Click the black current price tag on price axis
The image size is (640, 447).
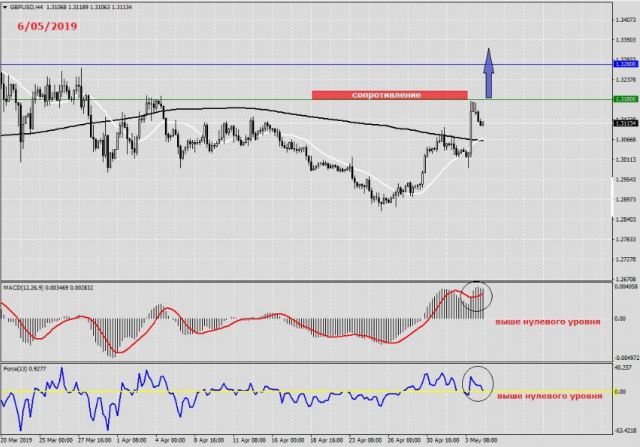click(626, 123)
